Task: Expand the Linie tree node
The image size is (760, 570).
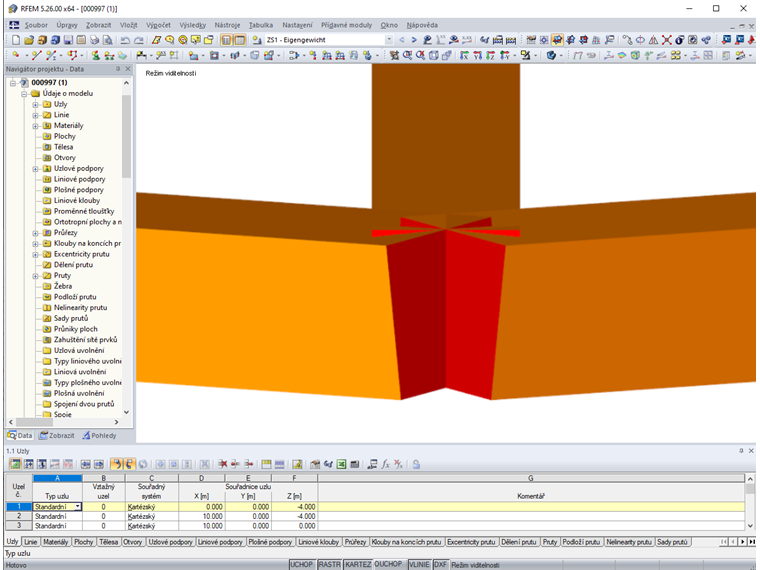Action: [x=35, y=115]
